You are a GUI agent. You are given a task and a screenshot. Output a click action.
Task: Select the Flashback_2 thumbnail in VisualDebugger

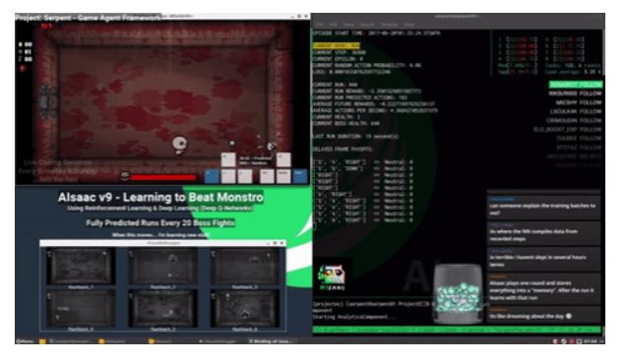(162, 267)
